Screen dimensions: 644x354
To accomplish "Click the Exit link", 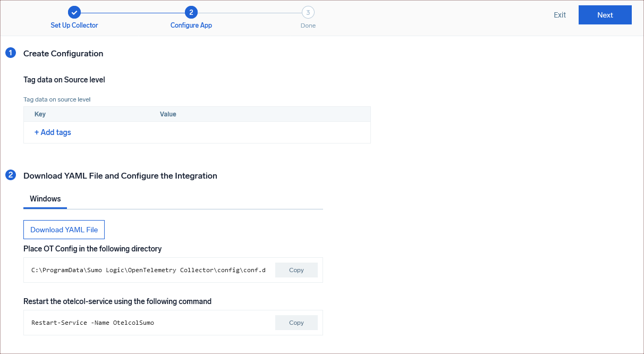I will 560,15.
